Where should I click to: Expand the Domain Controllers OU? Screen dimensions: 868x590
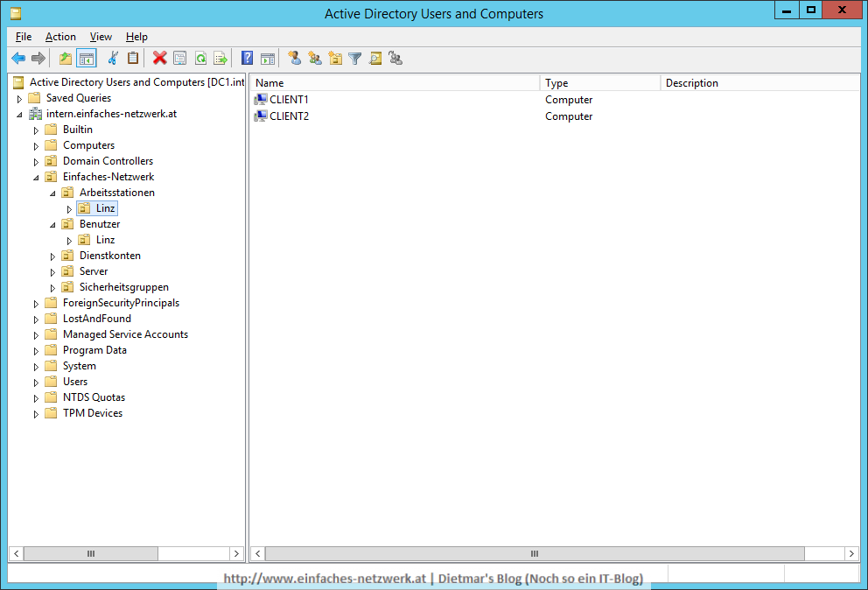pos(36,162)
